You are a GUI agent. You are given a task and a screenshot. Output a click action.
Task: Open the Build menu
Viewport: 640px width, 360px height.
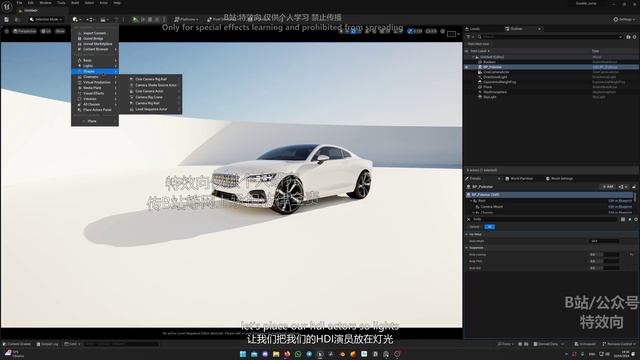point(75,2)
